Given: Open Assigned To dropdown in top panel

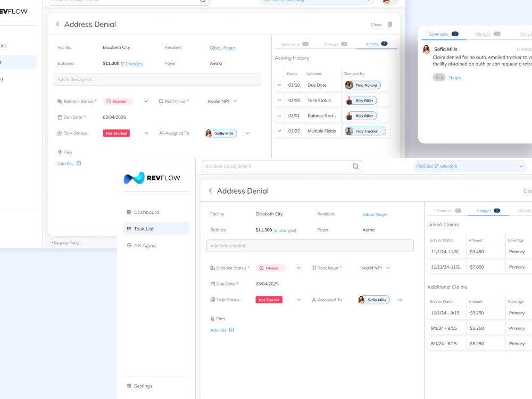Looking at the screenshot, I should pos(247,133).
